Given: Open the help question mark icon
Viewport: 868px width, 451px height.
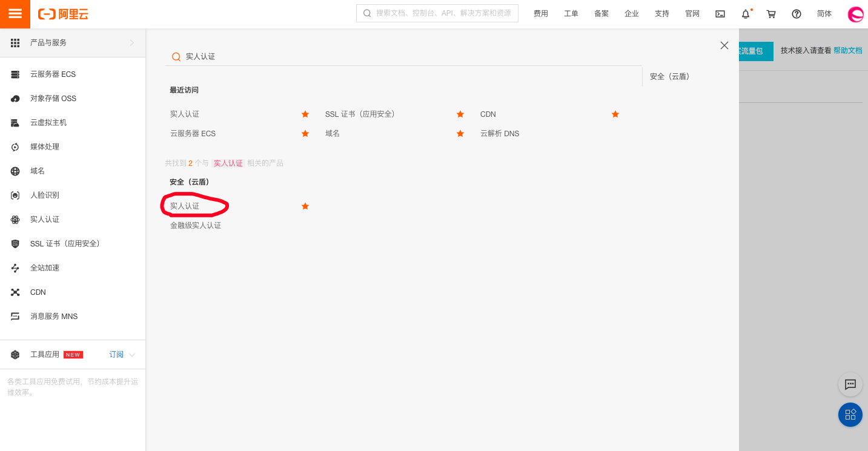Looking at the screenshot, I should [x=797, y=14].
